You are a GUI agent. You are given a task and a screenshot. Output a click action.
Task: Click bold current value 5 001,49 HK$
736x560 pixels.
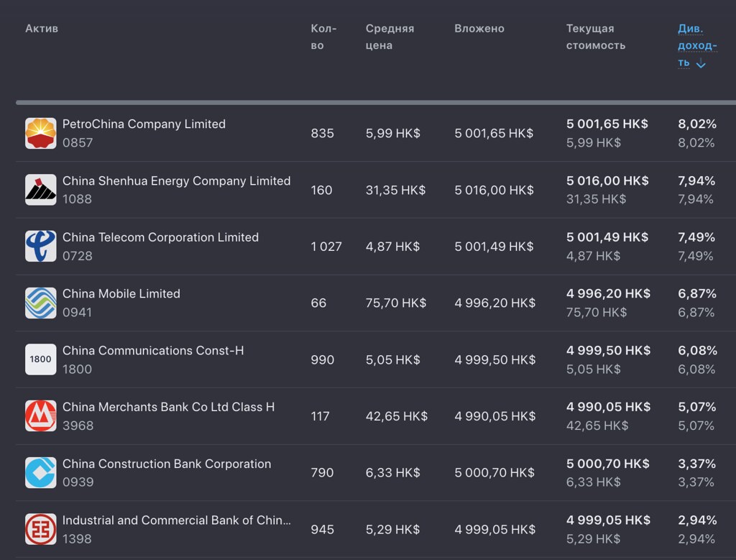pyautogui.click(x=607, y=237)
